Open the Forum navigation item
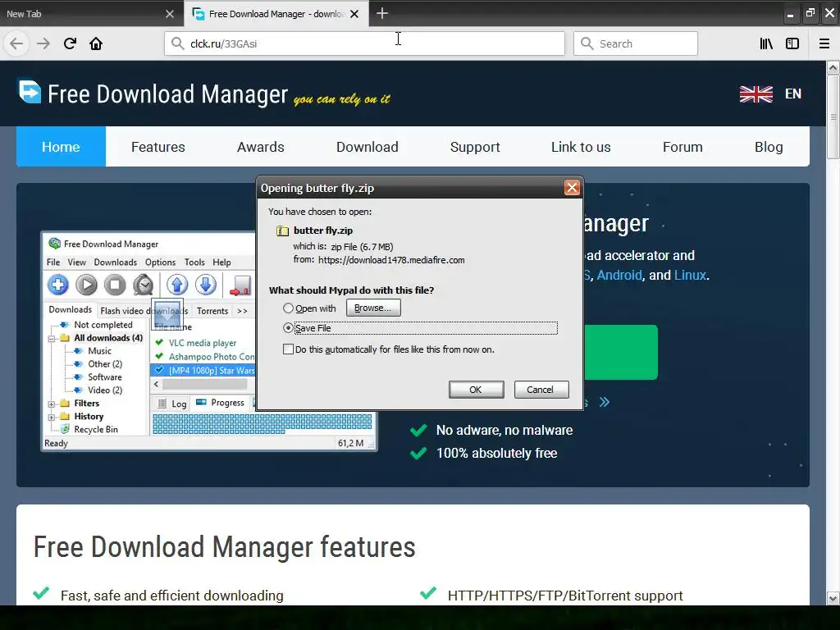This screenshot has width=840, height=630. [x=682, y=147]
